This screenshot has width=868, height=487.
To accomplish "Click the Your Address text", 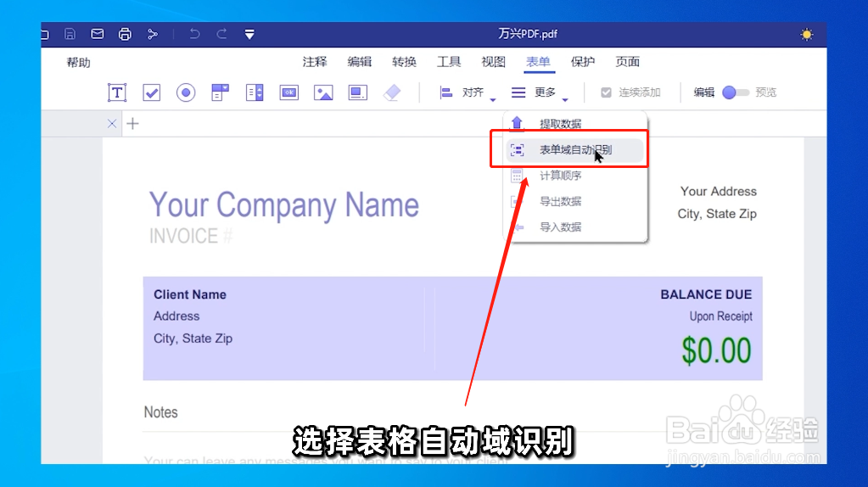I will pos(719,192).
